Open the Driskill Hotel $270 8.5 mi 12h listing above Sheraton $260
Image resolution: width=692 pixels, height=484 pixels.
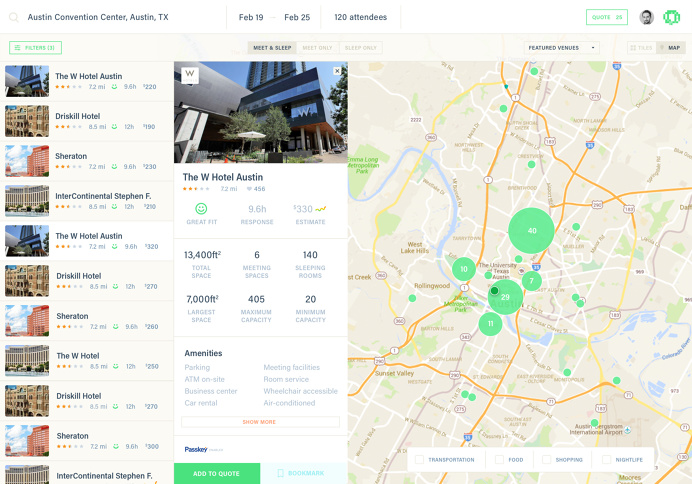(87, 281)
